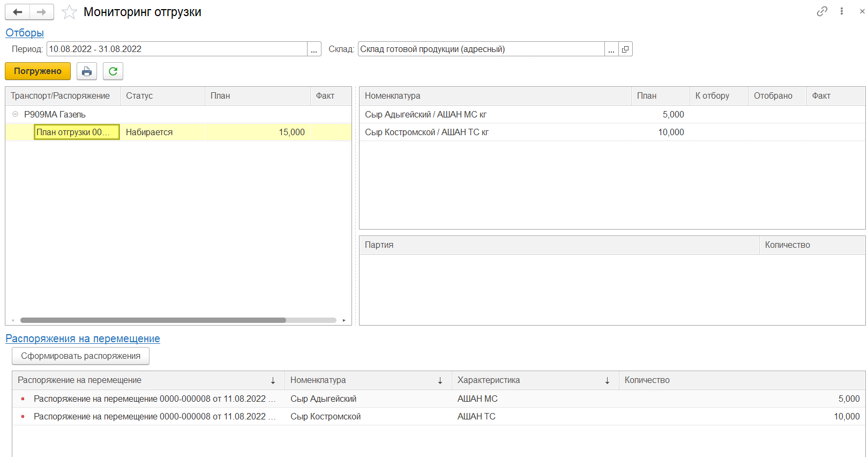Open the three-dot more options menu
Image resolution: width=868 pixels, height=457 pixels.
842,11
